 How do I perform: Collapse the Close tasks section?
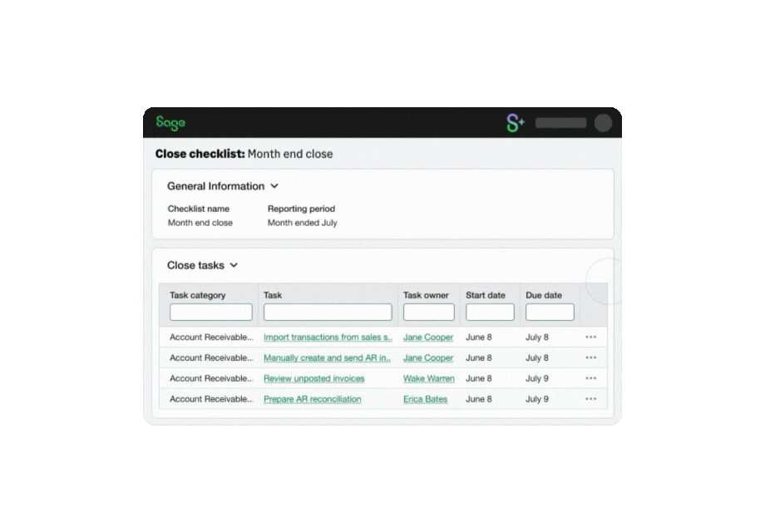coord(234,264)
